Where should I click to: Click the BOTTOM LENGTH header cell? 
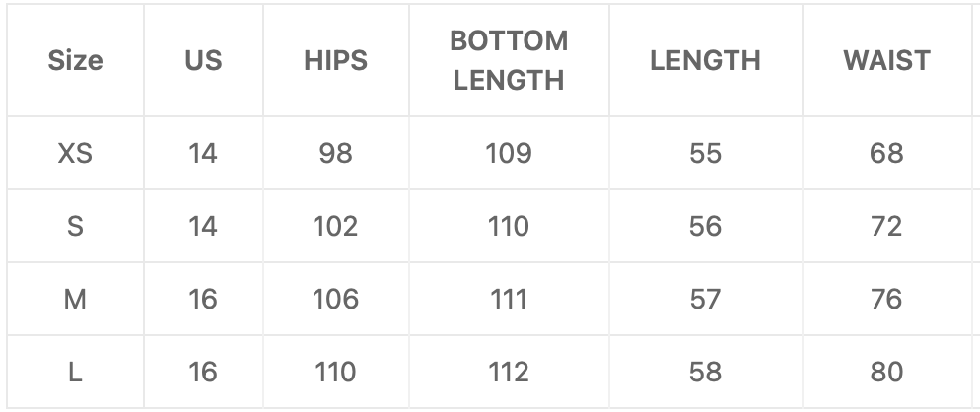(x=509, y=61)
